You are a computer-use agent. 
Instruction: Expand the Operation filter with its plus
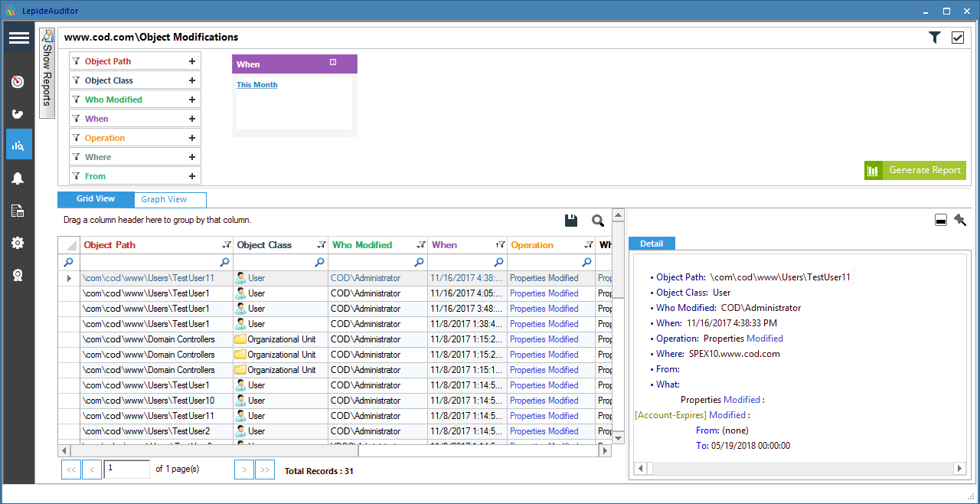click(x=192, y=138)
